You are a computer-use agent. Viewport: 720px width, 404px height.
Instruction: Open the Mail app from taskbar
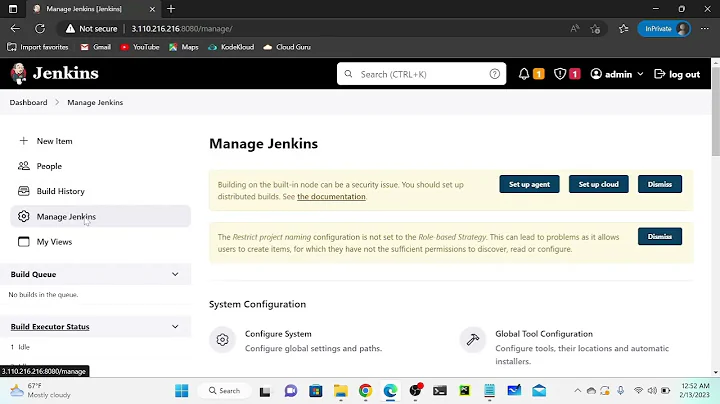539,391
